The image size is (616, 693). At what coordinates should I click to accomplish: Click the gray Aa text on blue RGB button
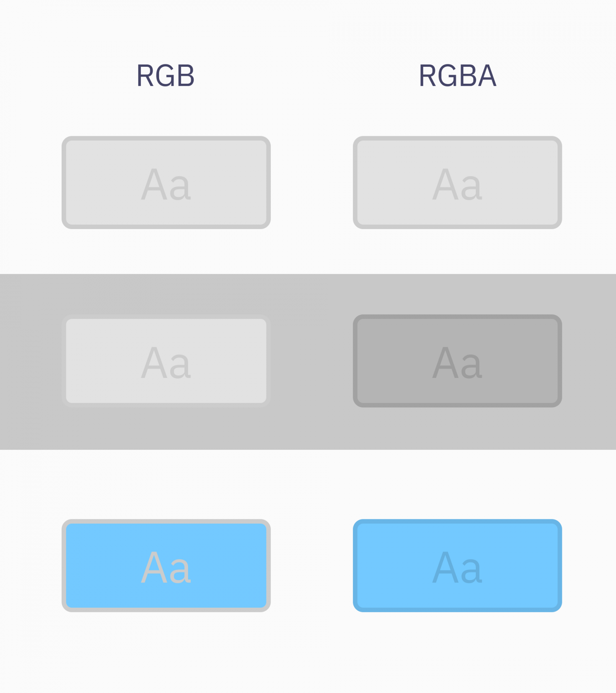(166, 567)
